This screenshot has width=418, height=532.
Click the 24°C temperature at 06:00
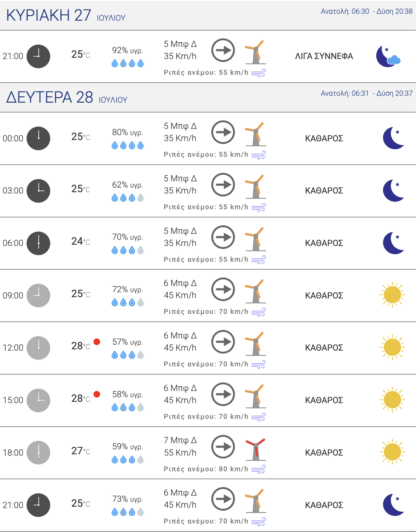pos(80,241)
